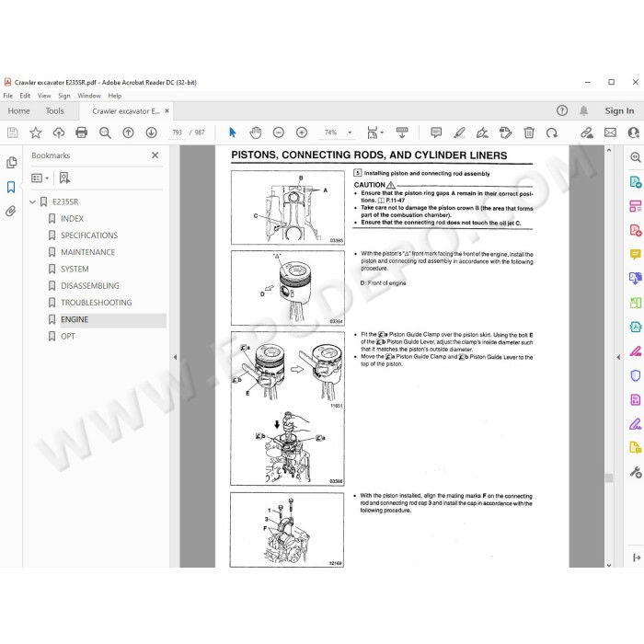
Task: Activate the Hand pan tool
Action: click(x=256, y=132)
